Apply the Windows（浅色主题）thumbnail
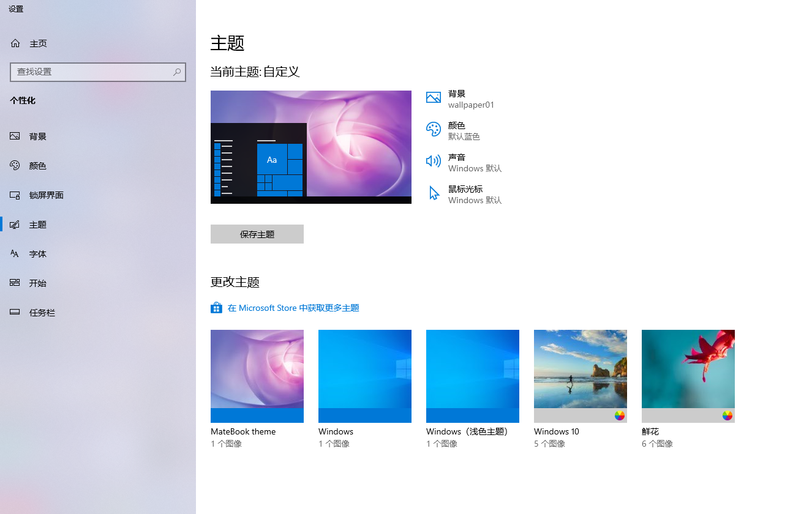Image resolution: width=812 pixels, height=514 pixels. tap(473, 376)
